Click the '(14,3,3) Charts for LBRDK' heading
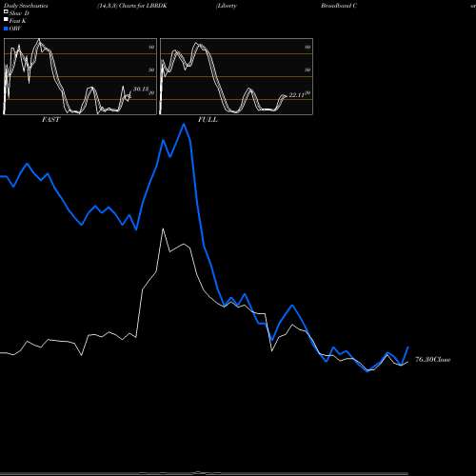The width and height of the screenshot is (476, 476). (x=132, y=6)
